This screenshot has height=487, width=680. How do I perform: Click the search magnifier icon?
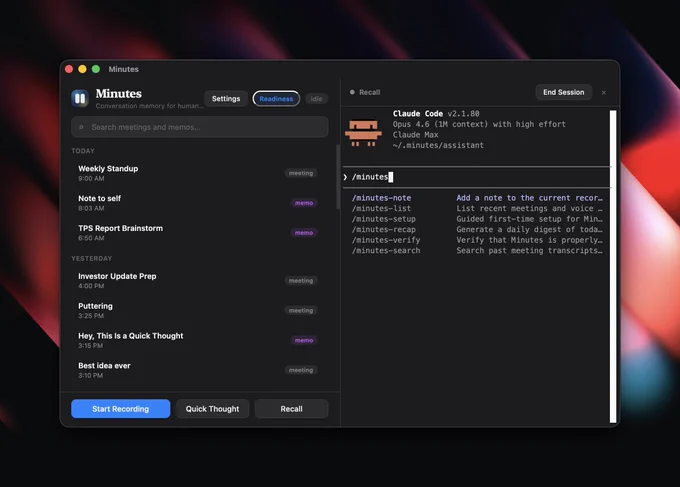click(x=81, y=127)
